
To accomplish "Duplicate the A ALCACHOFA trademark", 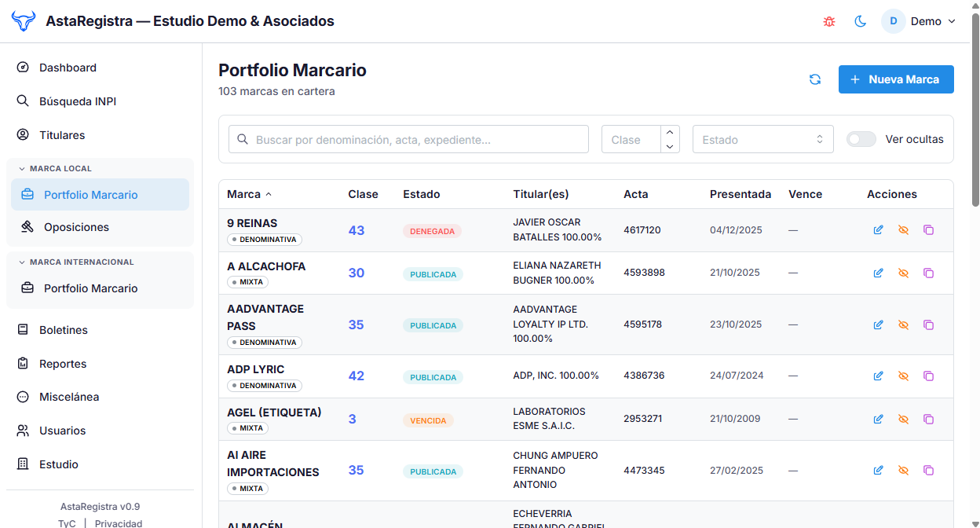I will (x=928, y=273).
